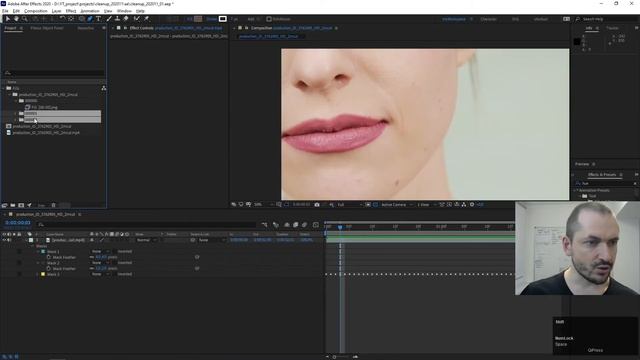Open the Animation menu
Viewport: 640px width, 360px height.
point(90,11)
